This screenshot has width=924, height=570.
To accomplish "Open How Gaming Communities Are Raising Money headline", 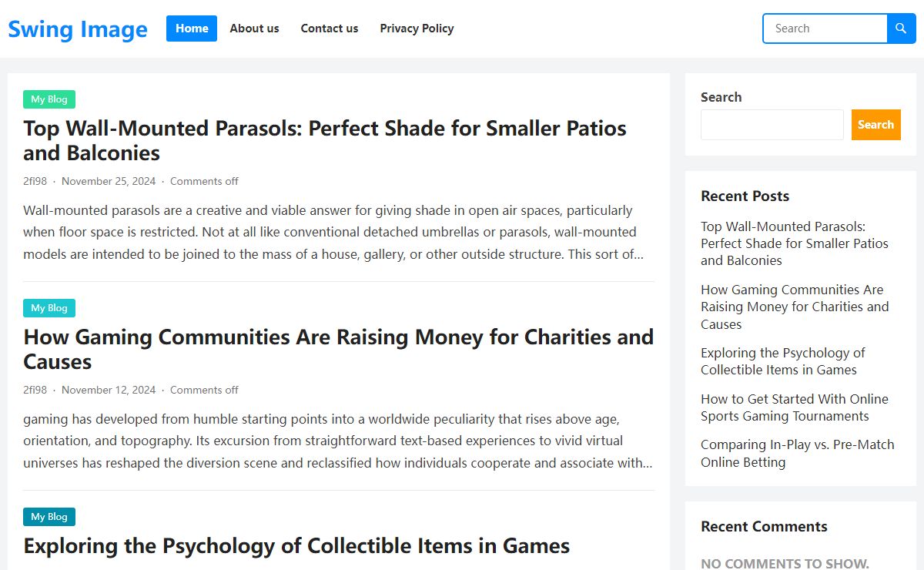I will coord(338,349).
